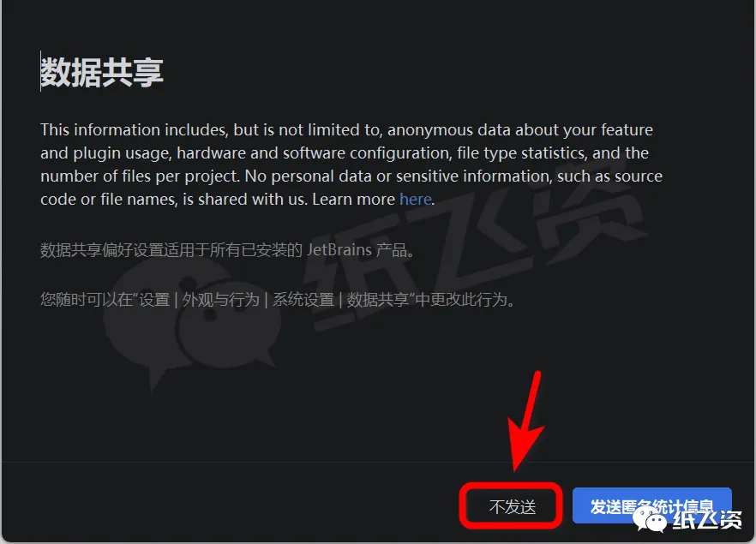The width and height of the screenshot is (756, 544).
Task: Click the large faded WeChat watermark logo
Action: (x=190, y=323)
